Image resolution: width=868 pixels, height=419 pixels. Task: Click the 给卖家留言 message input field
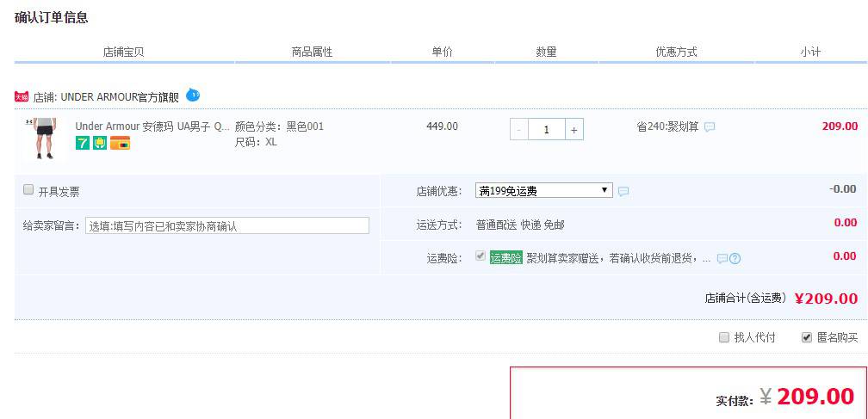tap(227, 225)
